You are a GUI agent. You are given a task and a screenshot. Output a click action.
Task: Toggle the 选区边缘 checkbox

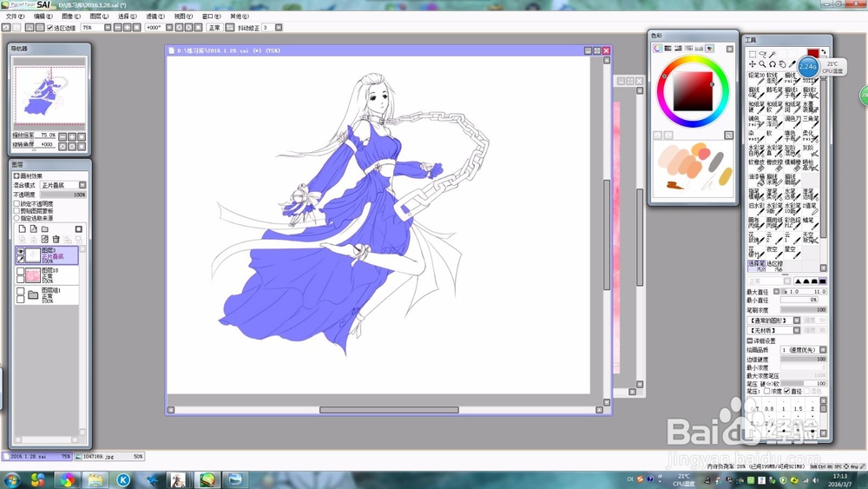coord(49,27)
